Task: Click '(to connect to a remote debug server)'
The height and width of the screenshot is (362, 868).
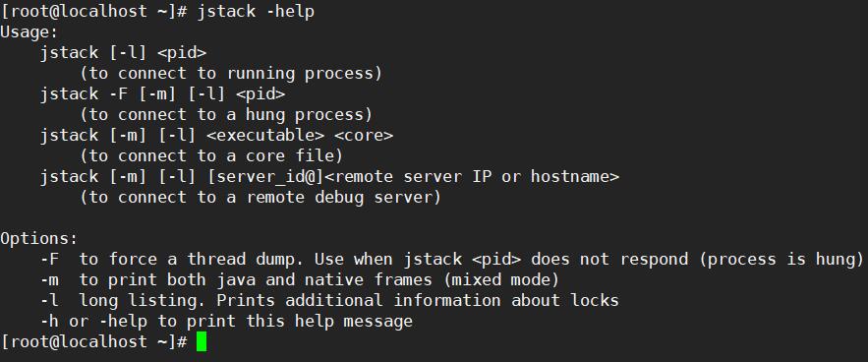Action: click(x=260, y=198)
